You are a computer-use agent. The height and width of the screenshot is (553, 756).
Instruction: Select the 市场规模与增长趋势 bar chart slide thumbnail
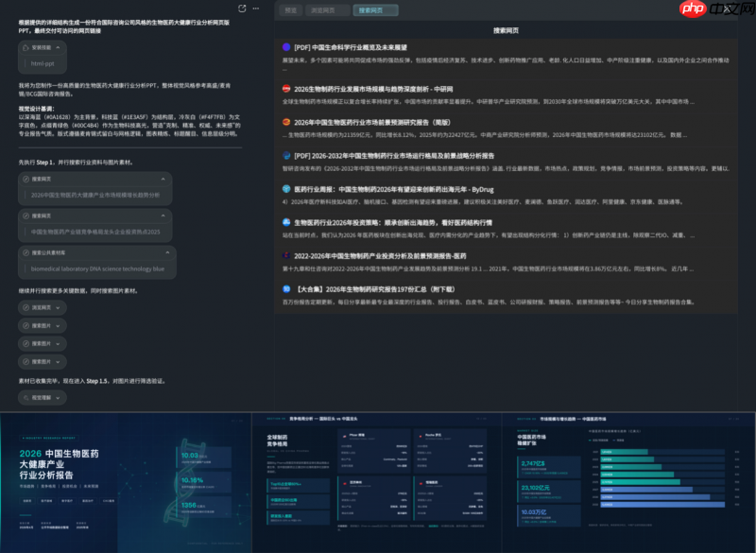click(x=628, y=483)
